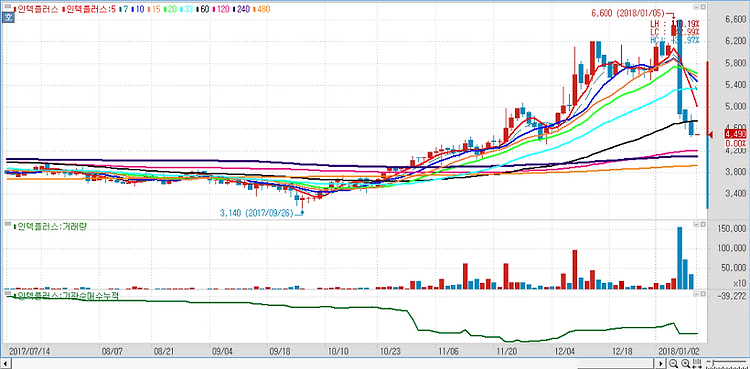
Task: Click the red current-price arrow marker on axis
Action: (x=710, y=134)
